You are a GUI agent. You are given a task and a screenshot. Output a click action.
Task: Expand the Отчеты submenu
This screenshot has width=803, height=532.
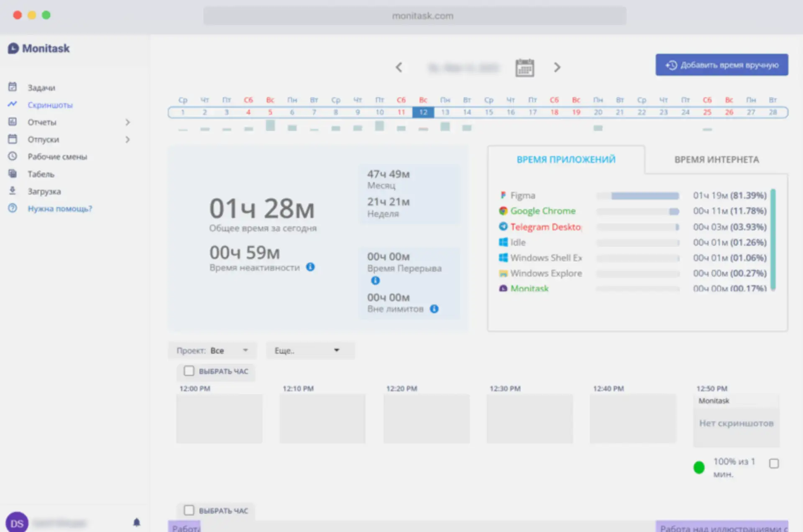[x=128, y=122]
